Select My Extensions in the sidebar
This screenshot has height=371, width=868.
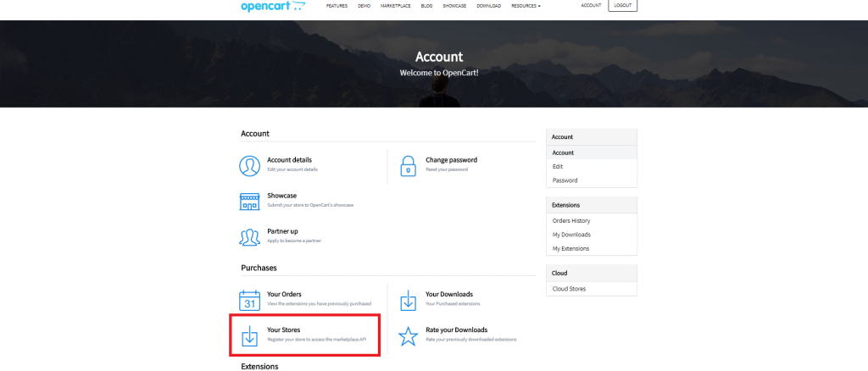click(591, 249)
